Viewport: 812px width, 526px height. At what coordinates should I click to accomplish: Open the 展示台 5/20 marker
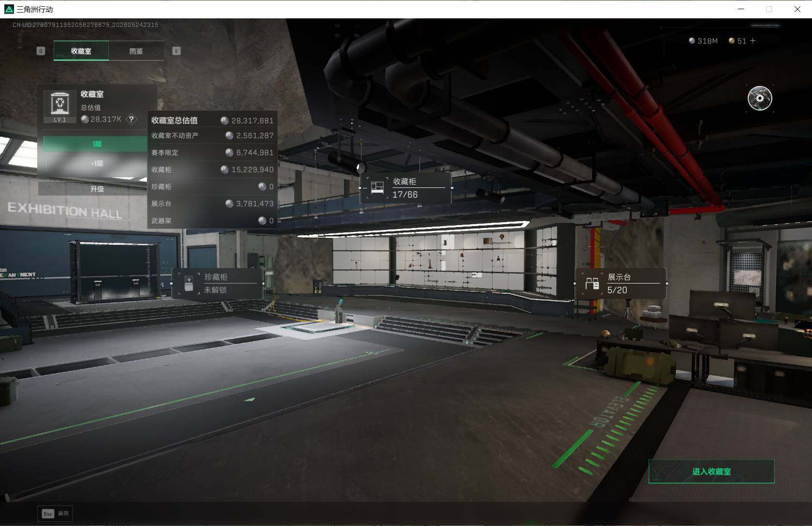coord(621,284)
